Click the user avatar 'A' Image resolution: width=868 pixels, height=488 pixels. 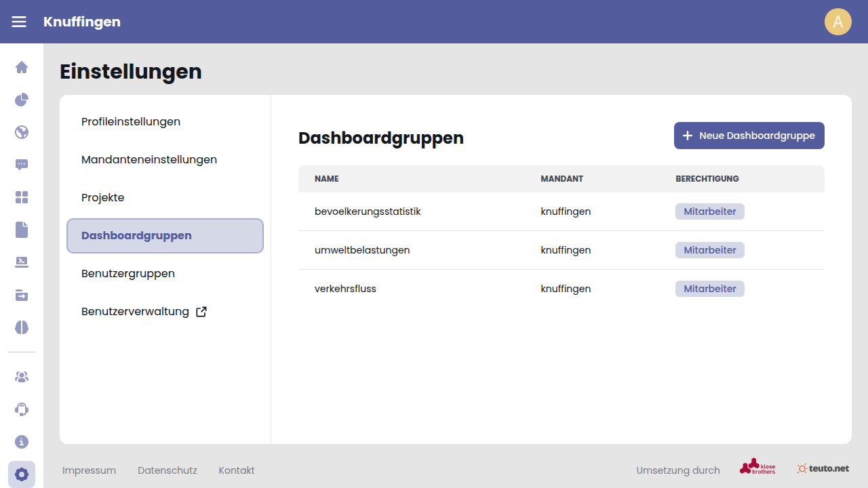coord(837,22)
